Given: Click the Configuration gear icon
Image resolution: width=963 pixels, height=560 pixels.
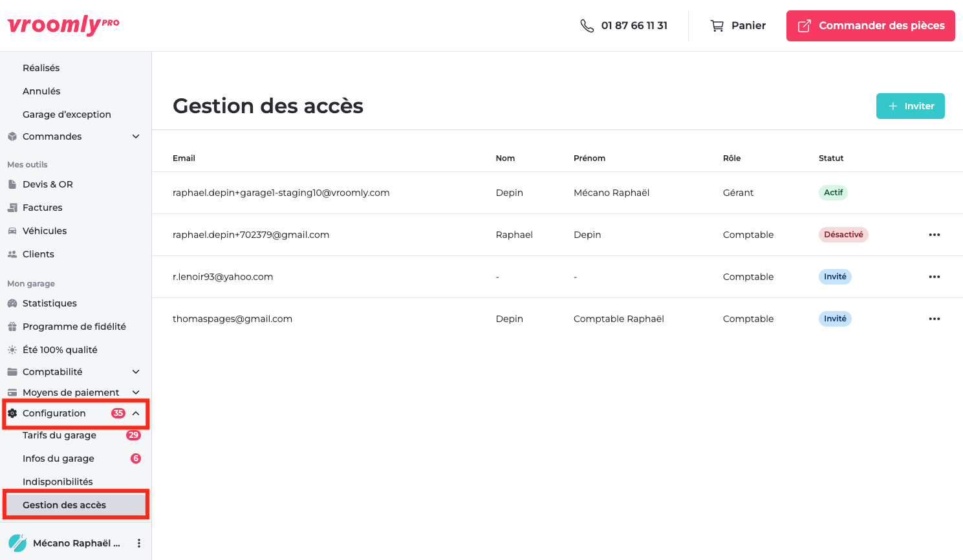Looking at the screenshot, I should 12,413.
